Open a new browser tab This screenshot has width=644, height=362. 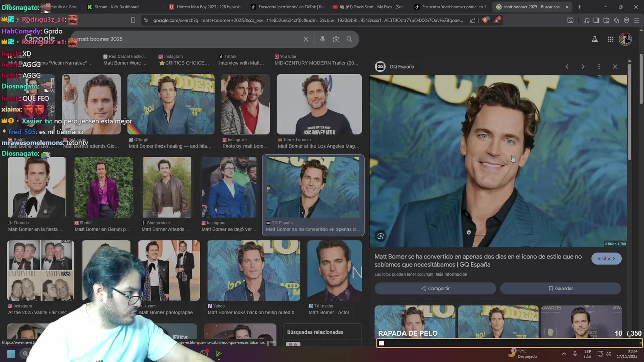click(x=579, y=7)
